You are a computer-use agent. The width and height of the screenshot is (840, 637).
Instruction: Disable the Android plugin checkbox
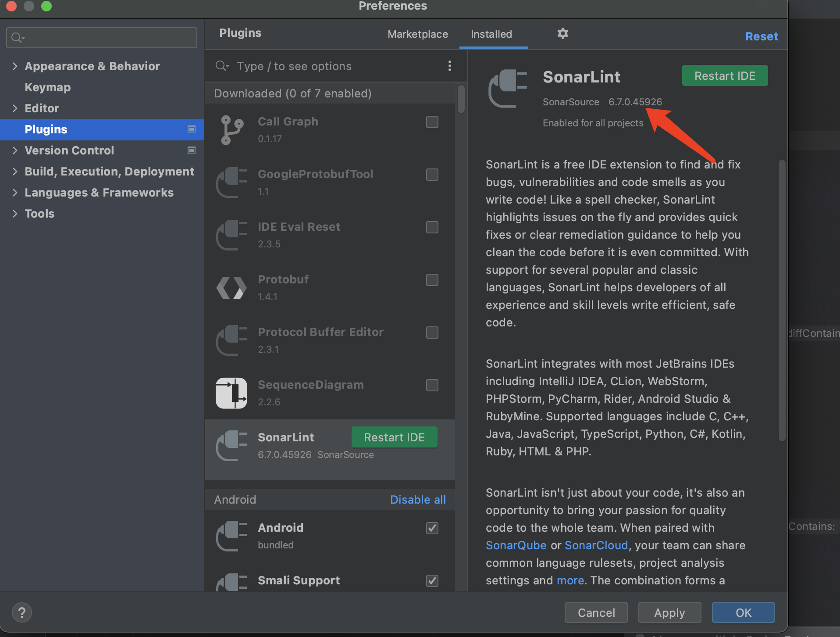[x=432, y=528]
